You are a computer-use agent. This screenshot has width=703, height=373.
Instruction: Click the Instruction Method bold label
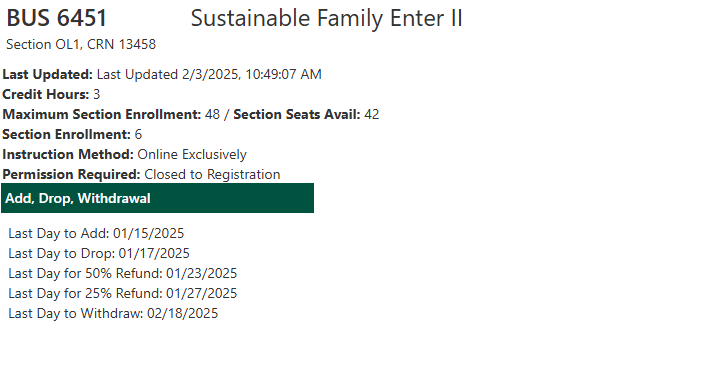pyautogui.click(x=68, y=155)
